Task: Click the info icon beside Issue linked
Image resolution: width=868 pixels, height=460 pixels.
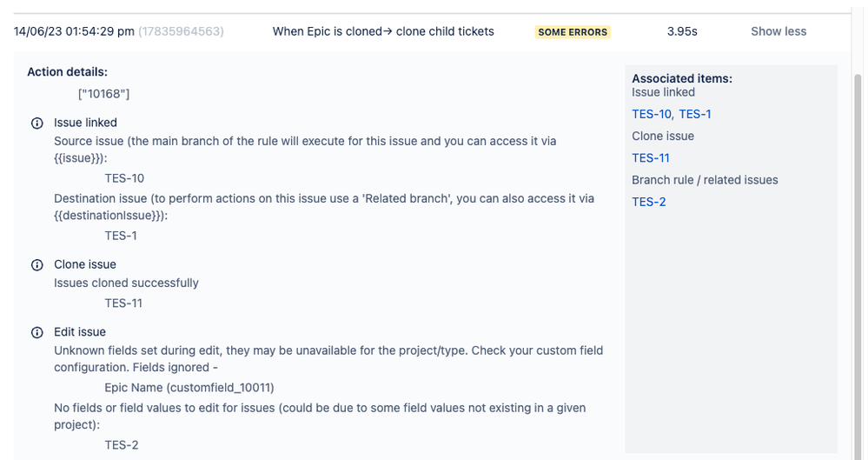Action: pos(37,123)
